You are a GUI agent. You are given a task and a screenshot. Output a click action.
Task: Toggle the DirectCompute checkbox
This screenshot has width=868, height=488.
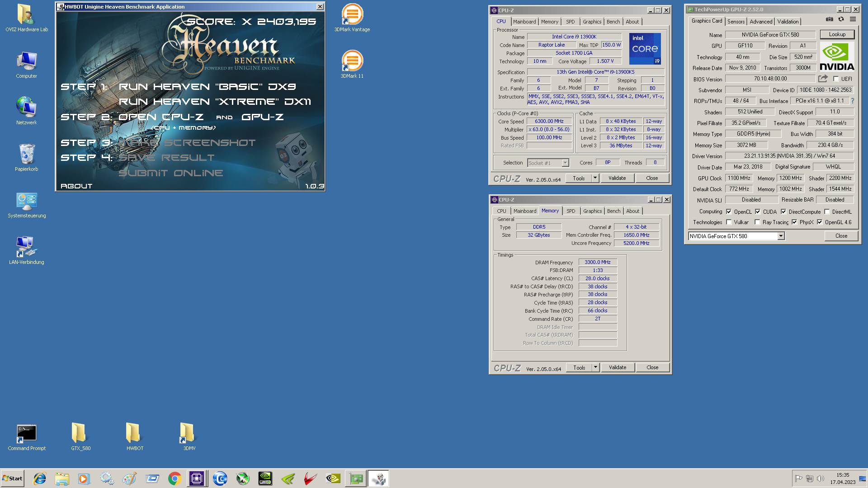click(x=783, y=211)
